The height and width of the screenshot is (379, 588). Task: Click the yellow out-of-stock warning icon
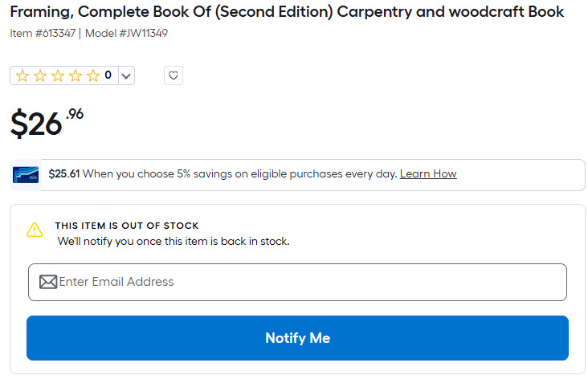35,230
